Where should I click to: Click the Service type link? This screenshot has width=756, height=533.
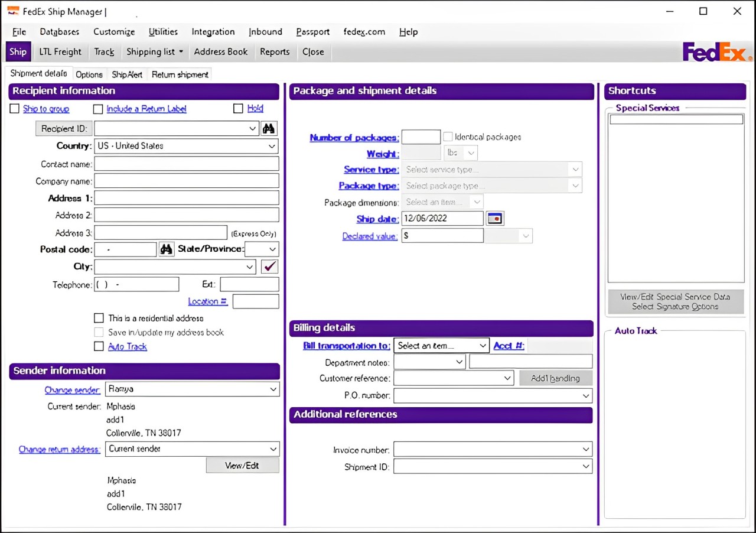coord(372,170)
